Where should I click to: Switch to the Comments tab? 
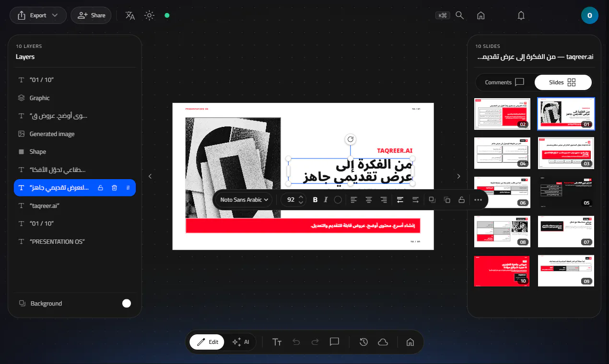(x=504, y=82)
